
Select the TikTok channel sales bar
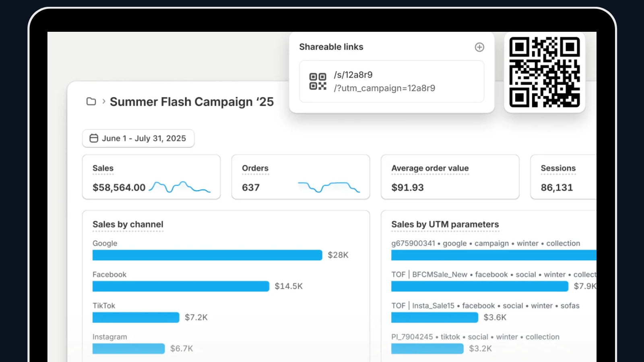tap(136, 317)
